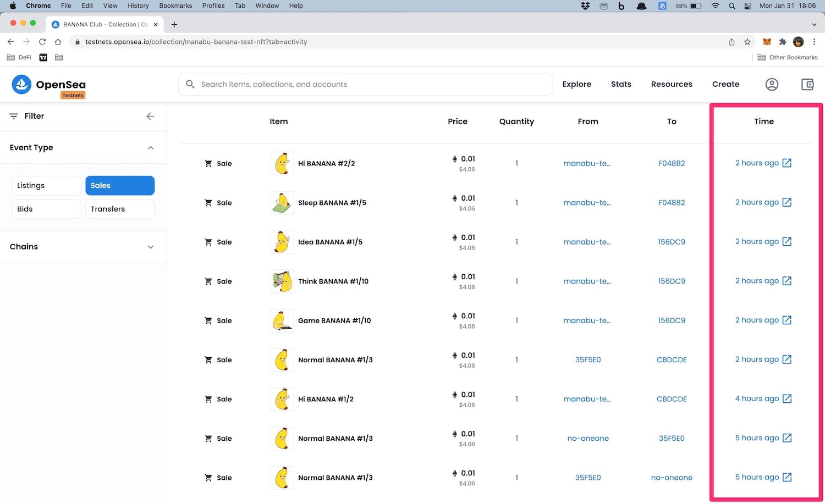Open the Idea BANANA #1/5 item
825x504 pixels.
(x=330, y=242)
